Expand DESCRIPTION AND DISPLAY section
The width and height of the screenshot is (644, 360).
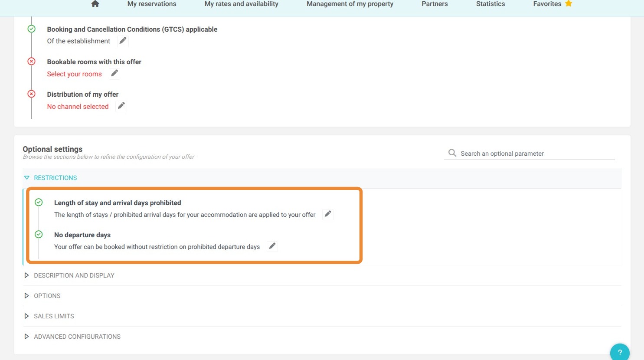[322, 275]
